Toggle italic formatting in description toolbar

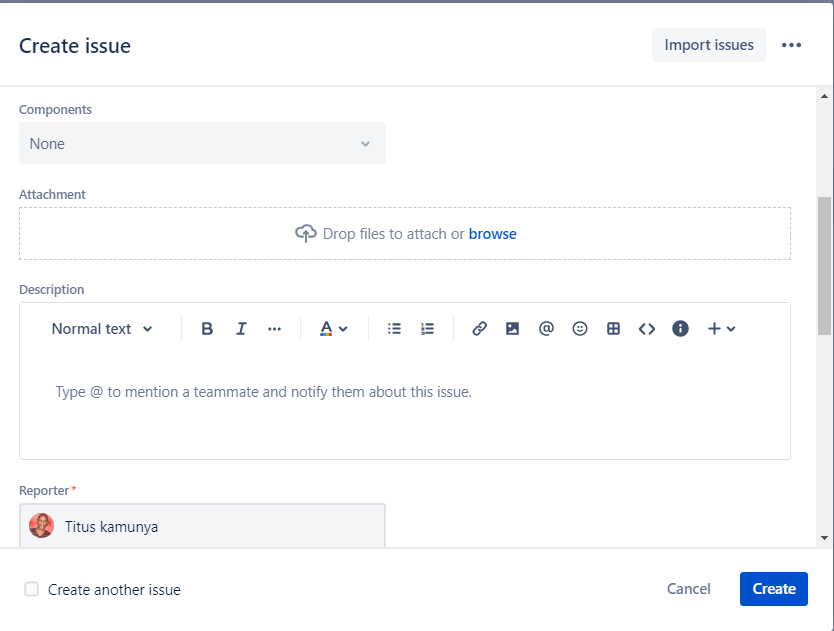coord(241,329)
